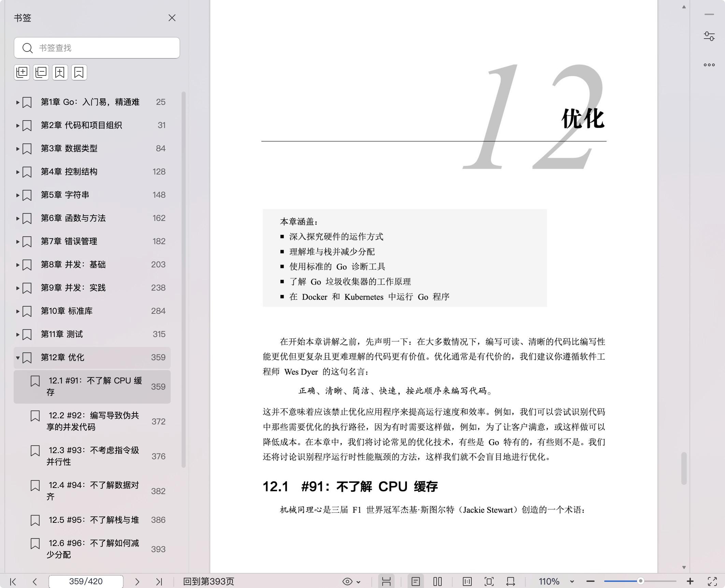Select two-page view

(438, 582)
